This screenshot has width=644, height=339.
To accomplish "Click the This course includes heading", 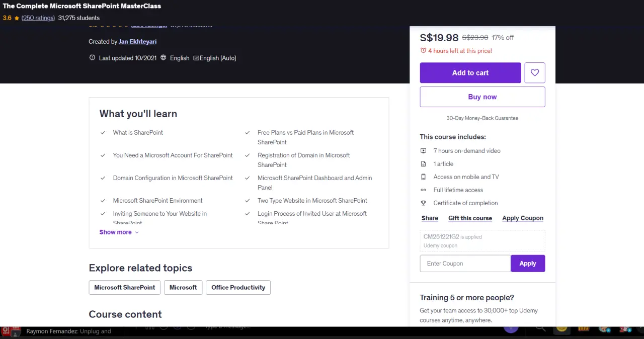I will (x=453, y=137).
